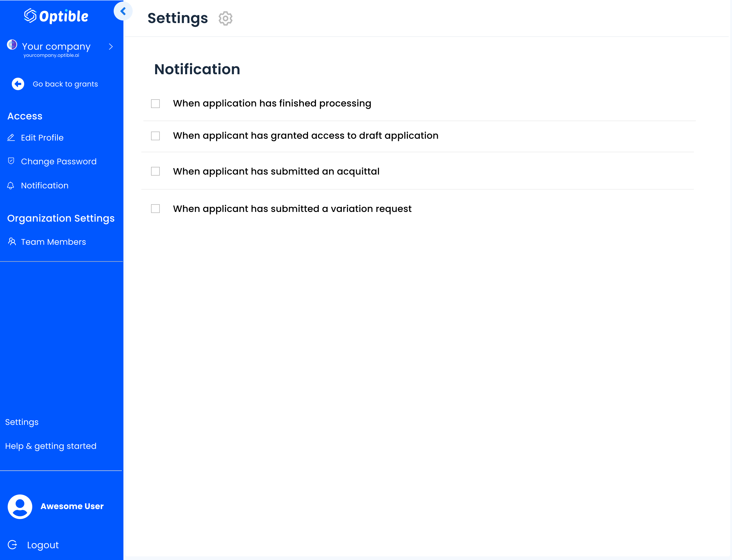Go back to grants link

[65, 84]
